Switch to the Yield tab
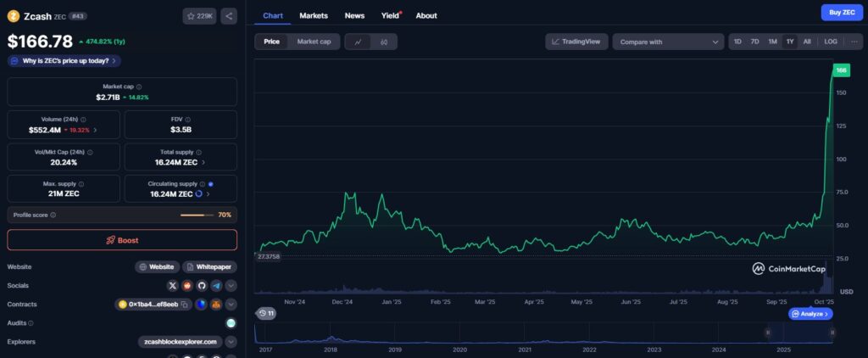 390,15
